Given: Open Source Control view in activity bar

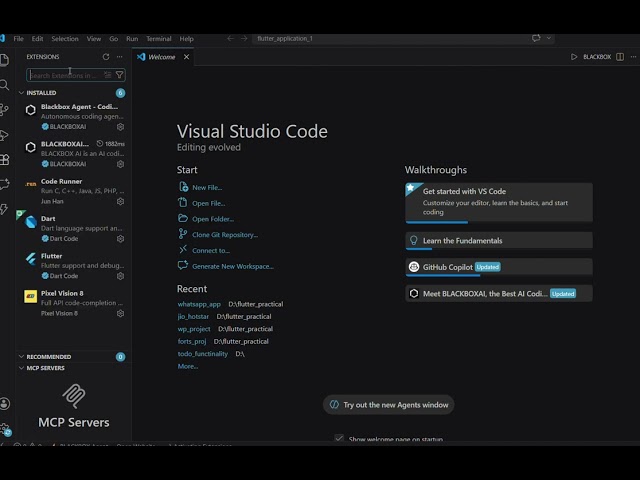Looking at the screenshot, I should click(4, 109).
